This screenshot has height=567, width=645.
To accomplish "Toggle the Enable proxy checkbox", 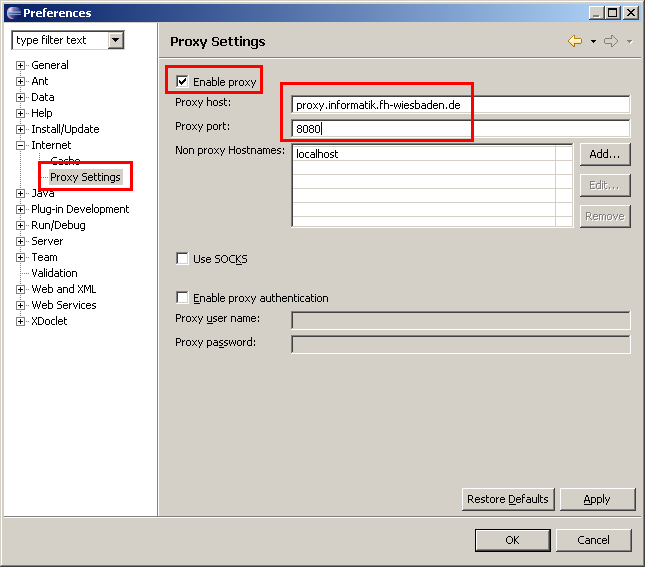I will (x=182, y=81).
